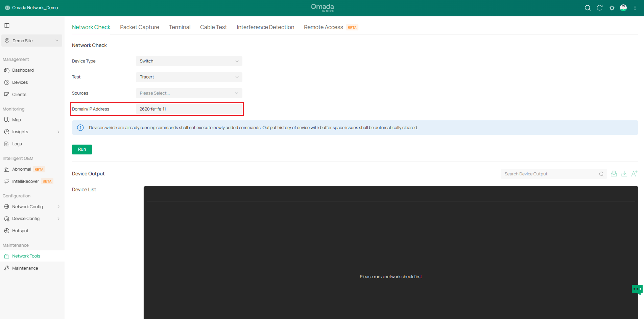Screen dimensions: 644x319
Task: Click the Omada Network_Demo title
Action: click(35, 8)
